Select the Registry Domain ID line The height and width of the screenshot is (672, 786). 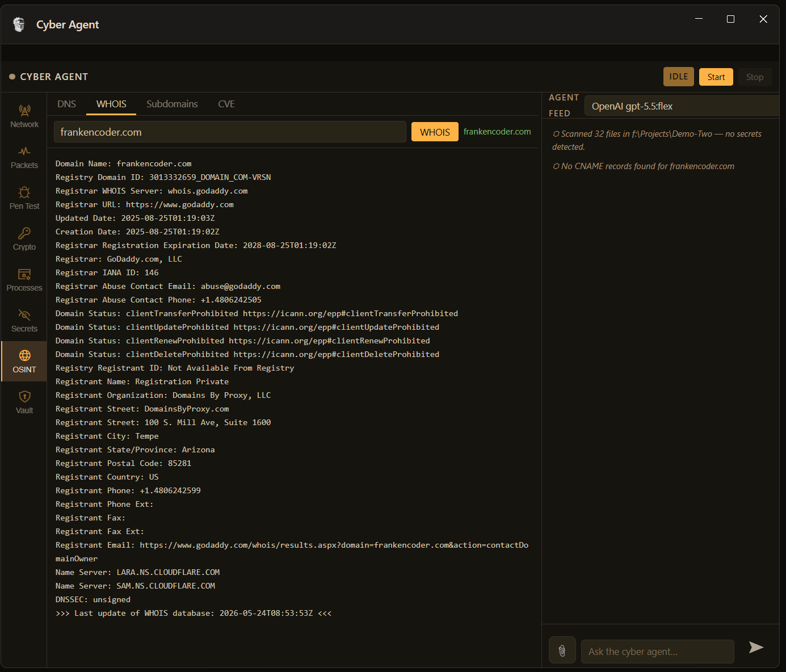pos(163,177)
